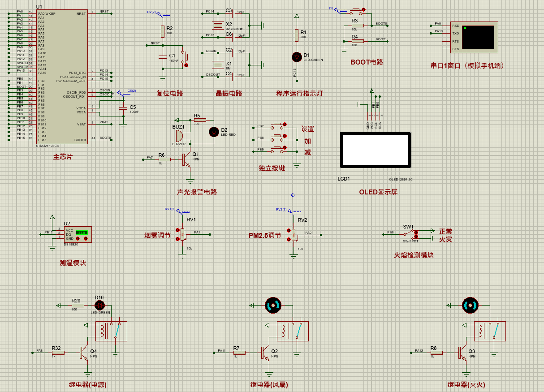Select the OLED display LCD1

pos(376,149)
